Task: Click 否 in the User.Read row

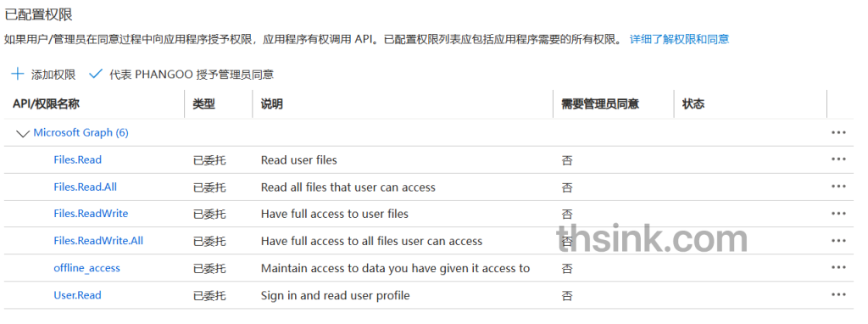Action: [x=567, y=296]
